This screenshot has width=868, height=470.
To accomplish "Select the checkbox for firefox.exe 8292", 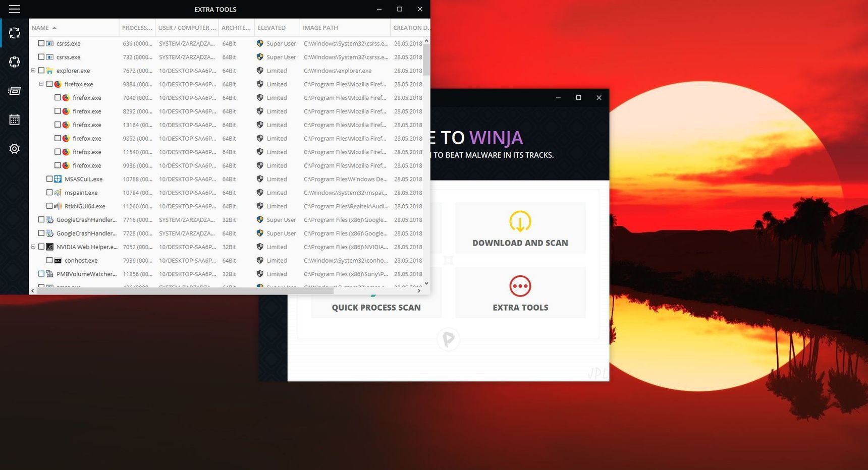I will coord(58,111).
